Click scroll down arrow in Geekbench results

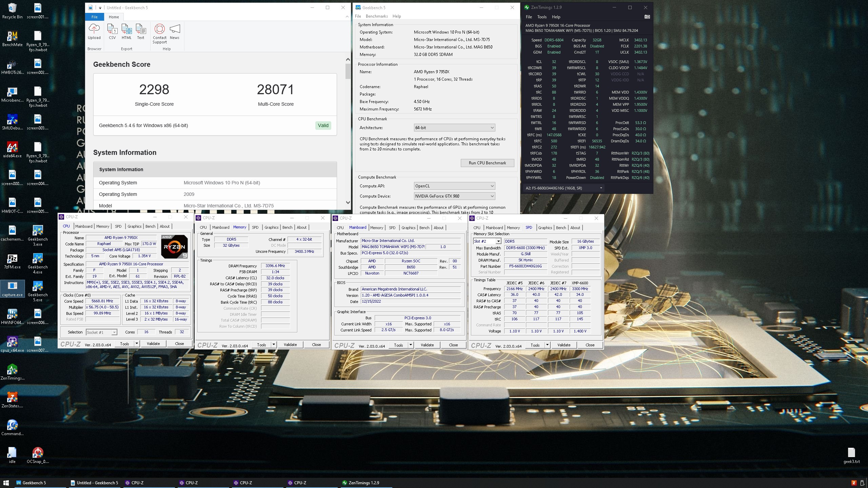point(348,203)
